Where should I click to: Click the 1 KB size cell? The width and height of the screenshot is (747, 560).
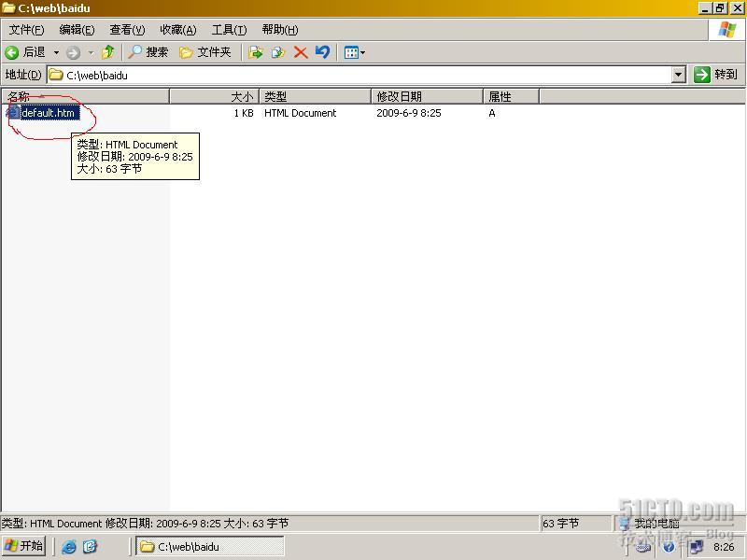click(244, 113)
